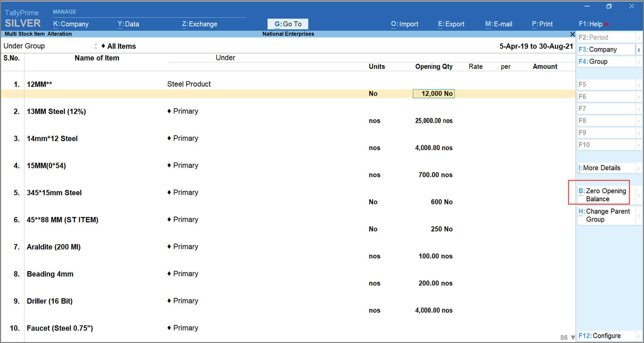
Task: Select the Steel Product group for 12MM**
Action: (x=189, y=84)
